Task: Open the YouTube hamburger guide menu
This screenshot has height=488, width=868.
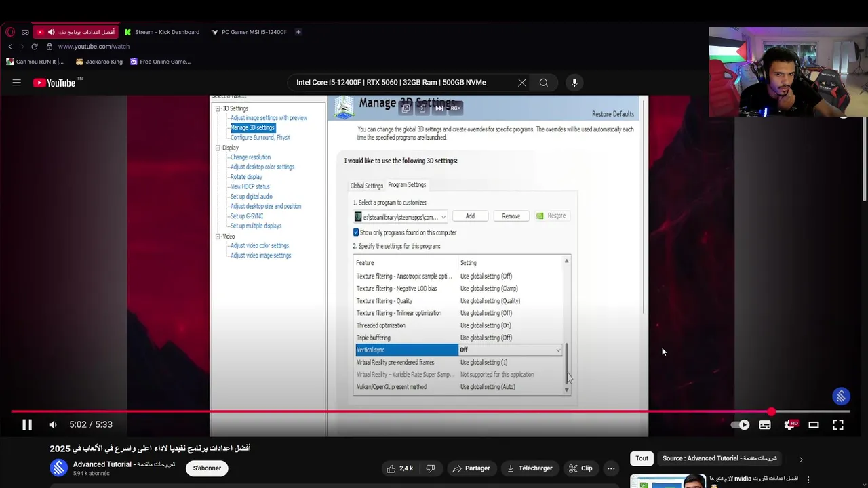Action: point(17,83)
